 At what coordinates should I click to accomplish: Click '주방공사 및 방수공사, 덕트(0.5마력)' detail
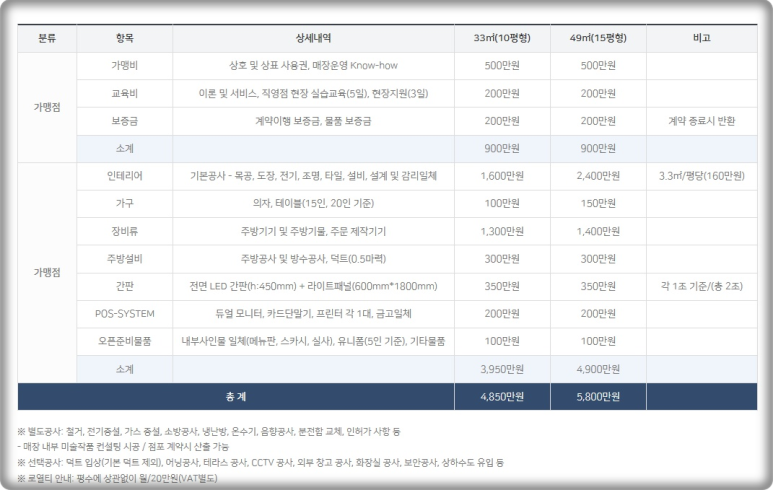tap(314, 259)
